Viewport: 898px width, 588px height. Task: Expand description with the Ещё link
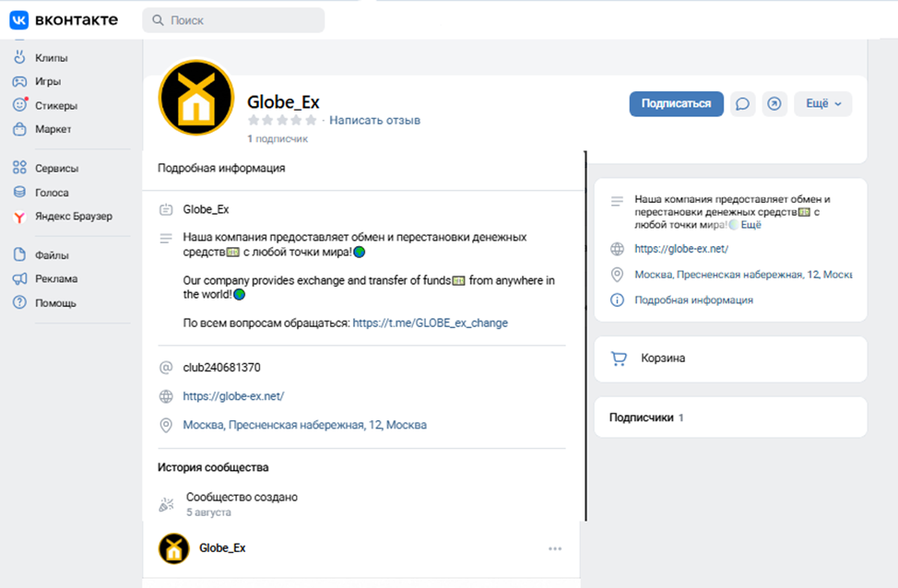pyautogui.click(x=750, y=225)
